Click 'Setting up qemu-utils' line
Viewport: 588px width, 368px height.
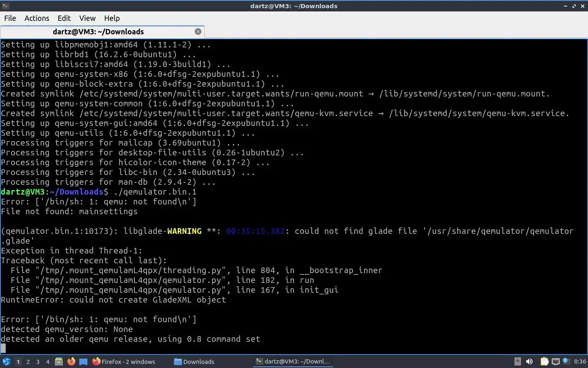[x=128, y=133]
